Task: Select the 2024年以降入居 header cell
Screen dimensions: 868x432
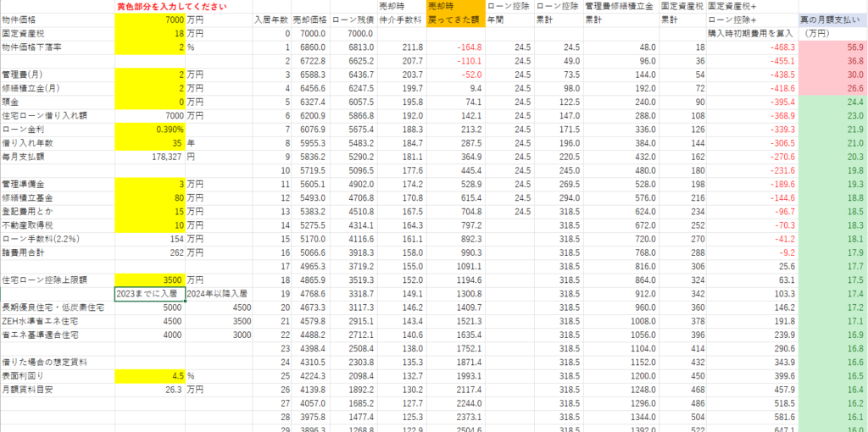Action: click(x=218, y=293)
